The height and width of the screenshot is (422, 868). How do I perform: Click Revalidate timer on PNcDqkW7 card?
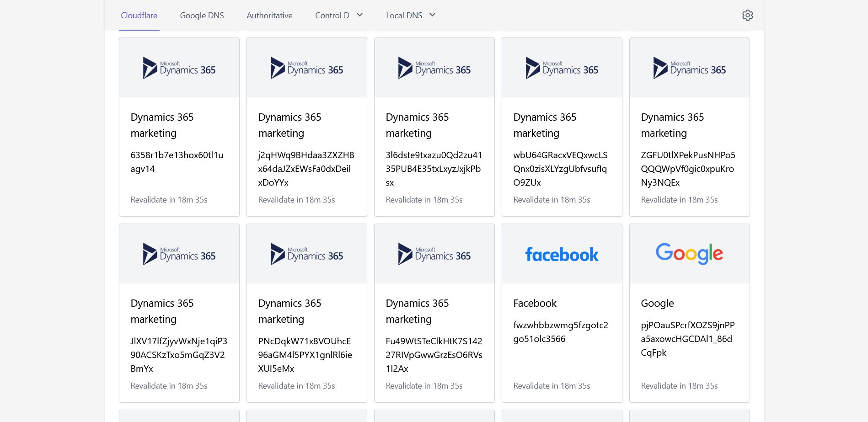tap(296, 386)
